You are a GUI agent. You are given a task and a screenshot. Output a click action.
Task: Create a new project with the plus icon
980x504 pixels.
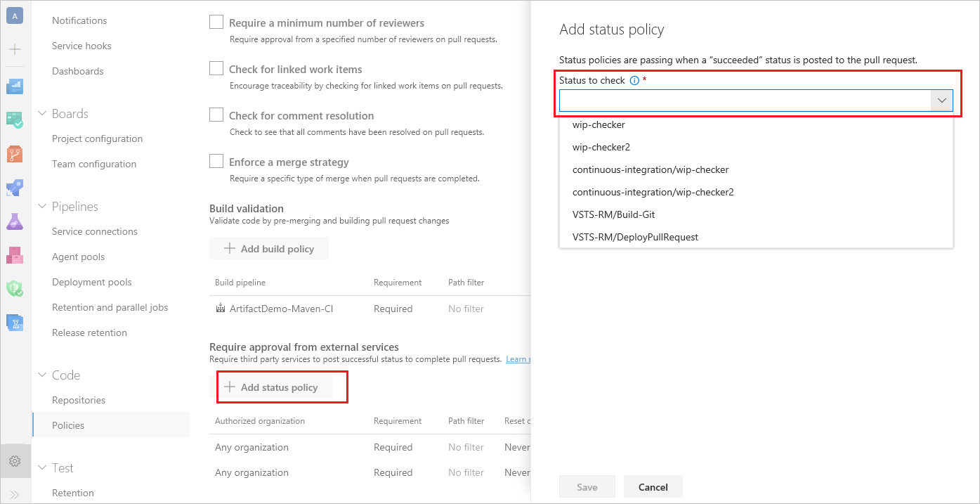tap(15, 49)
